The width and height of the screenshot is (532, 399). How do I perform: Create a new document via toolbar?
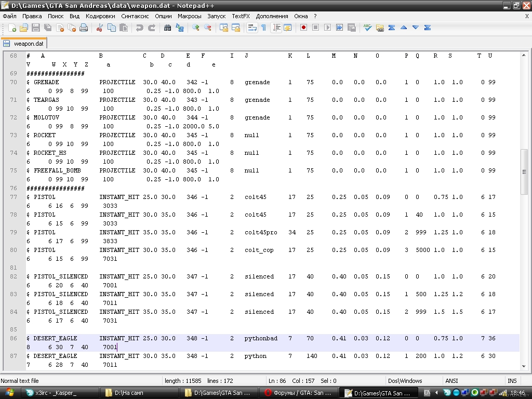pos(12,28)
